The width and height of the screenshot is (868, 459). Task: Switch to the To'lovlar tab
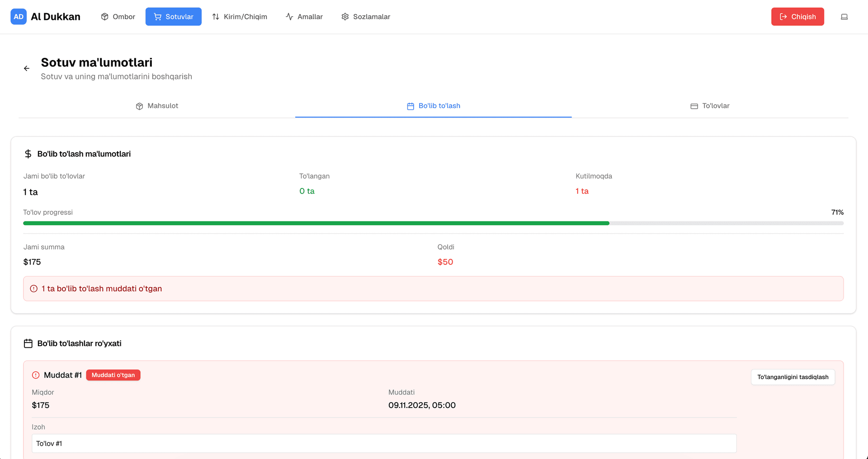click(x=710, y=106)
